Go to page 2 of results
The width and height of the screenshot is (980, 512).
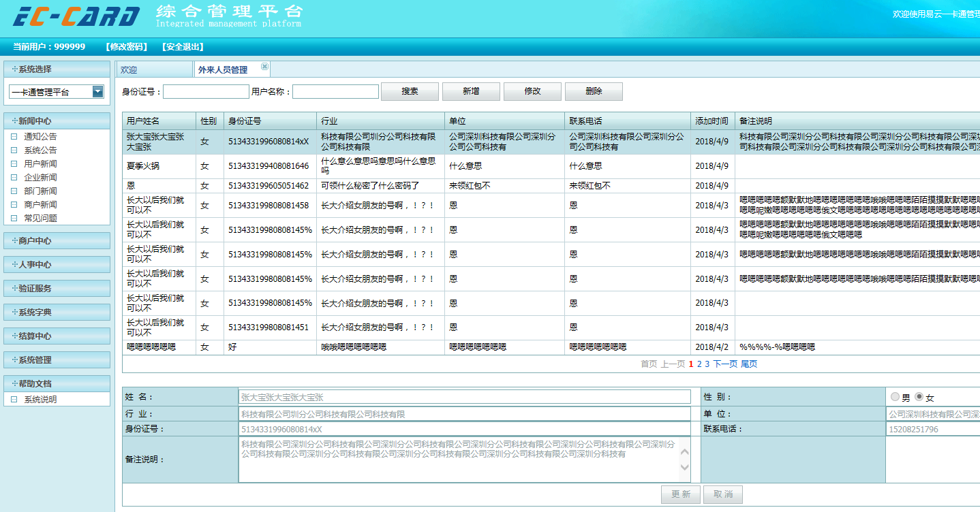click(699, 364)
